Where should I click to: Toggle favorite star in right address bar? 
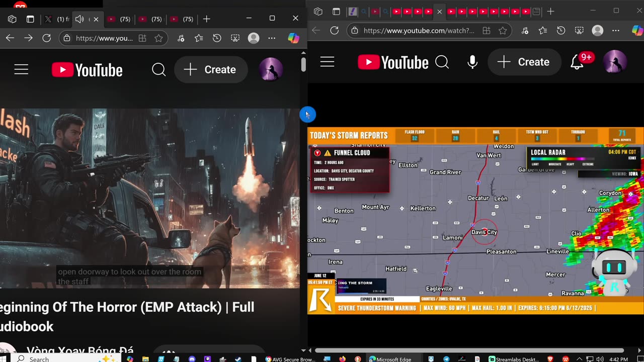pyautogui.click(x=503, y=31)
